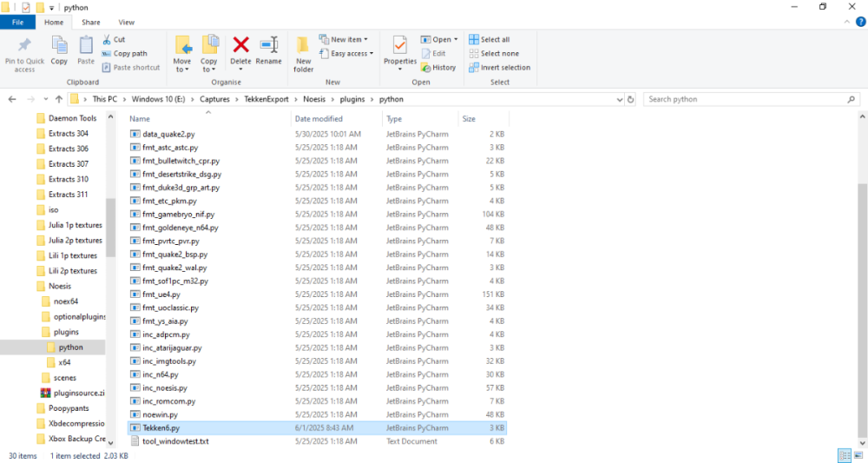Open Properties from the ribbon

click(399, 50)
